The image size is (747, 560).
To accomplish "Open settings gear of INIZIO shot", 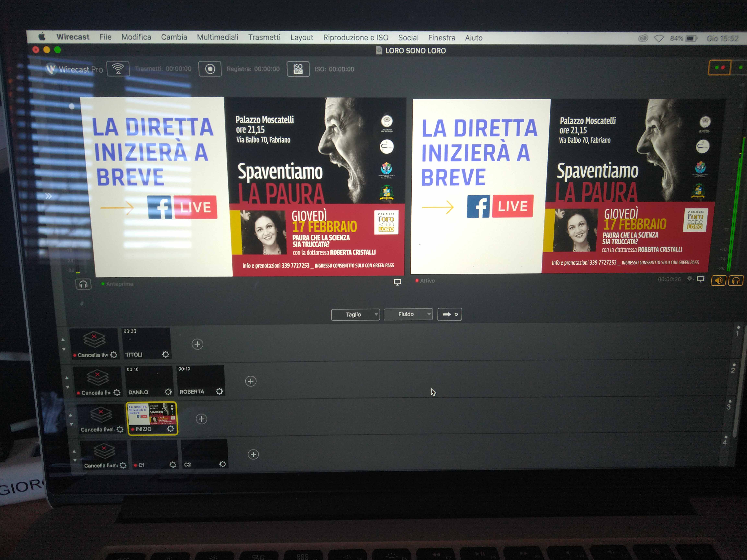I will click(171, 429).
